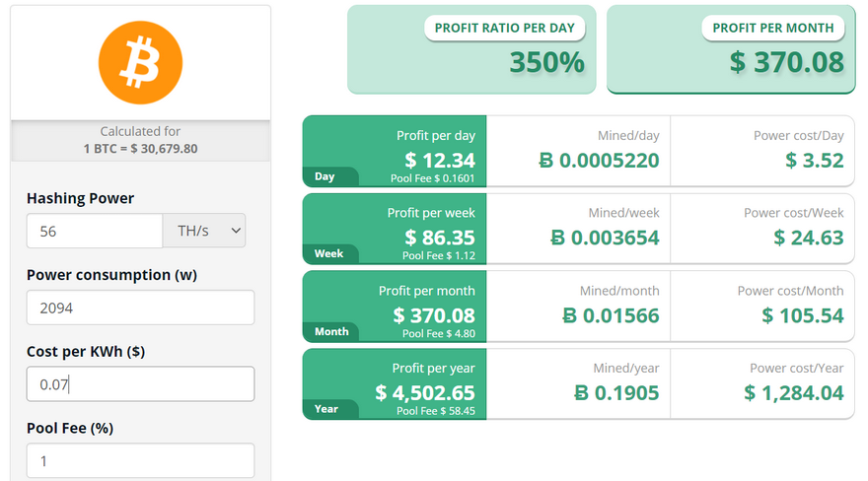Select the Profit Ratio Per Day card

tap(471, 49)
